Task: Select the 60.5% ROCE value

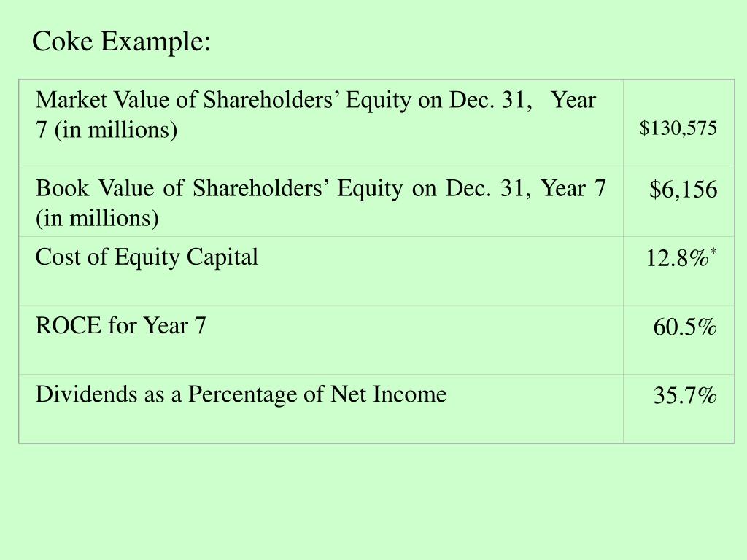Action: [684, 327]
